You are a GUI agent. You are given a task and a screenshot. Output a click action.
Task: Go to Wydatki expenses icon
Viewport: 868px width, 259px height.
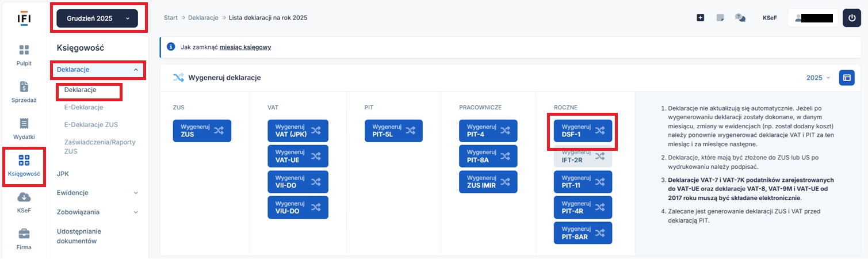pyautogui.click(x=24, y=128)
